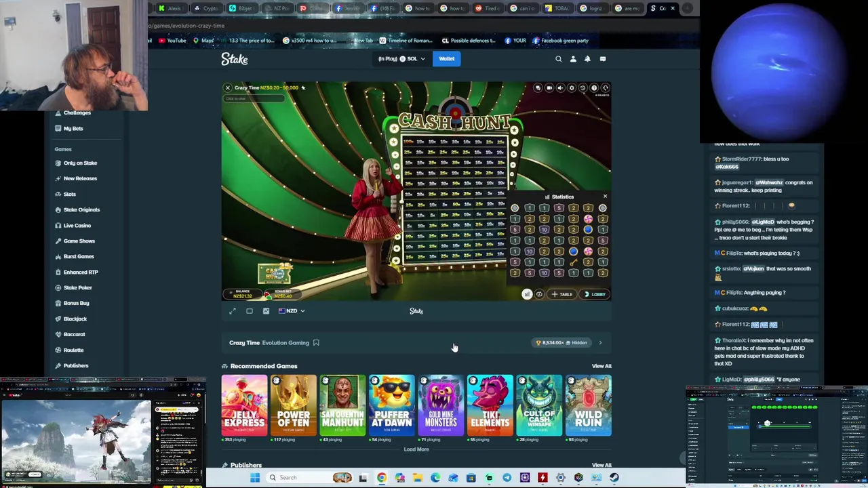Image resolution: width=868 pixels, height=488 pixels.
Task: Open the chat bubble icon in Stake header
Action: pyautogui.click(x=602, y=59)
